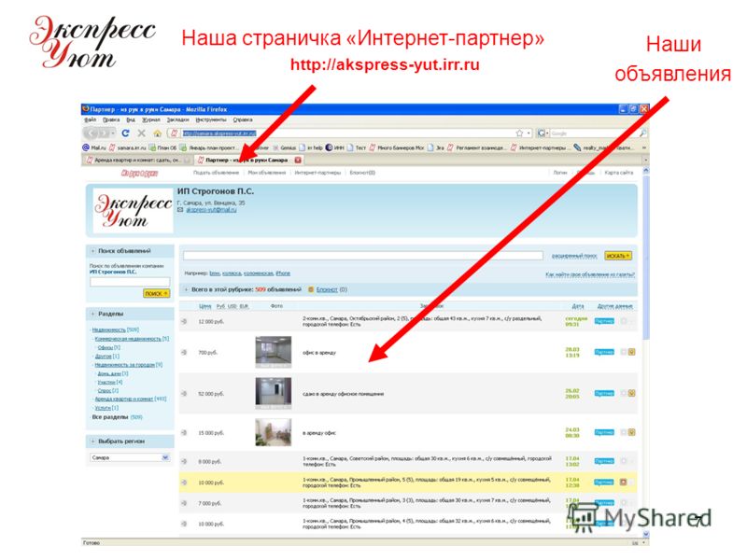747x560 pixels.
Task: Bookmark the page with the star icon
Action: [519, 133]
